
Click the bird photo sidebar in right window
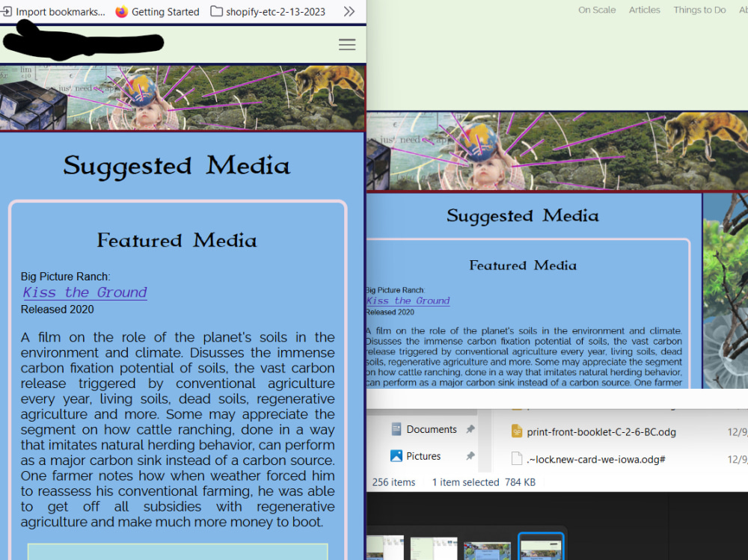point(726,291)
